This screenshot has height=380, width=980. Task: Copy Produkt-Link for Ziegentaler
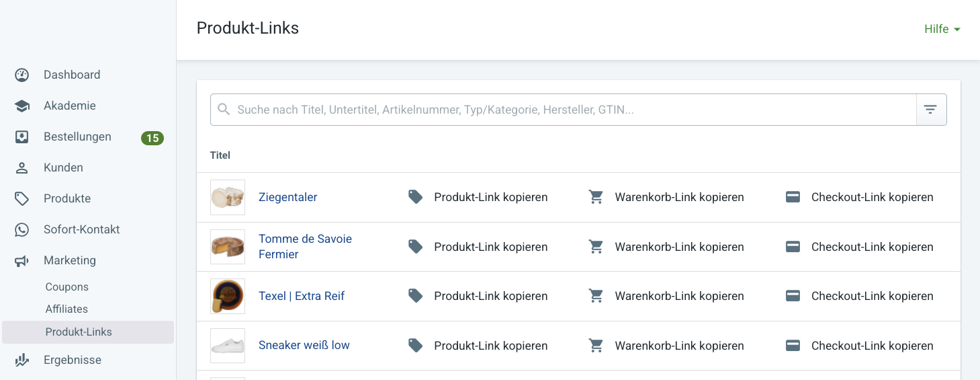click(x=491, y=197)
